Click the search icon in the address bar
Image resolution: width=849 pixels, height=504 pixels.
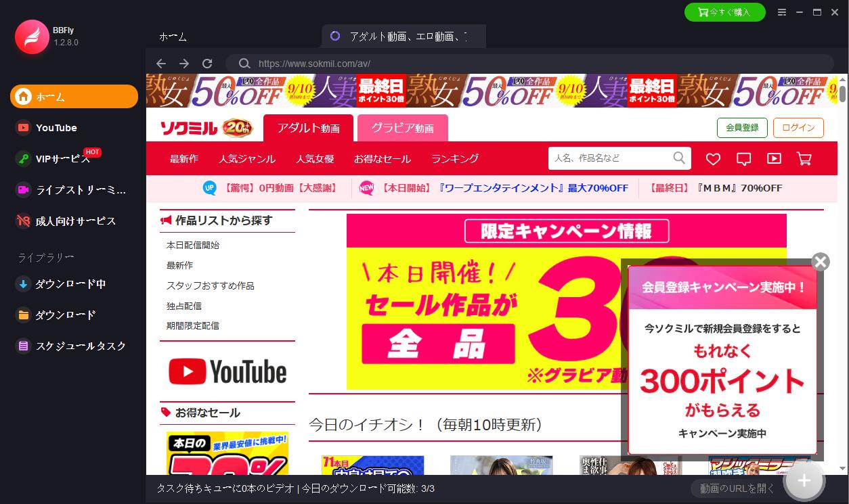coord(244,64)
